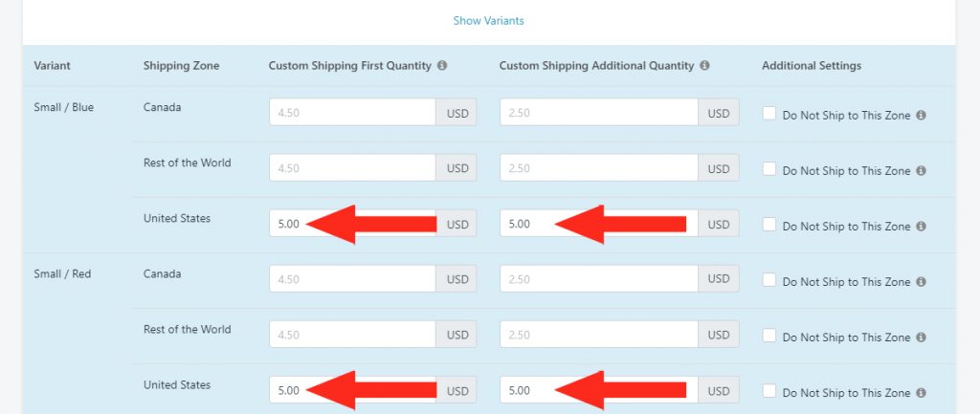Click first quantity field for Small / Blue United States
Image resolution: width=980 pixels, height=414 pixels.
352,224
